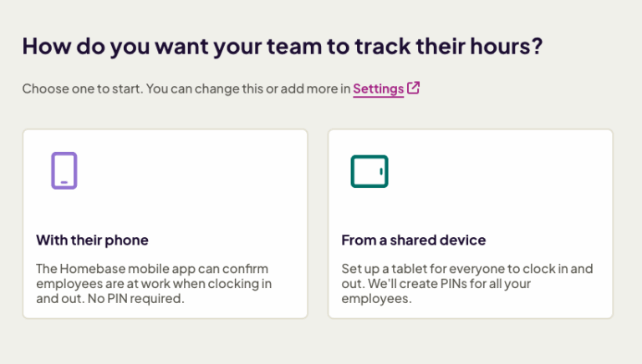
Task: Click the external link icon beside Settings
Action: 413,88
